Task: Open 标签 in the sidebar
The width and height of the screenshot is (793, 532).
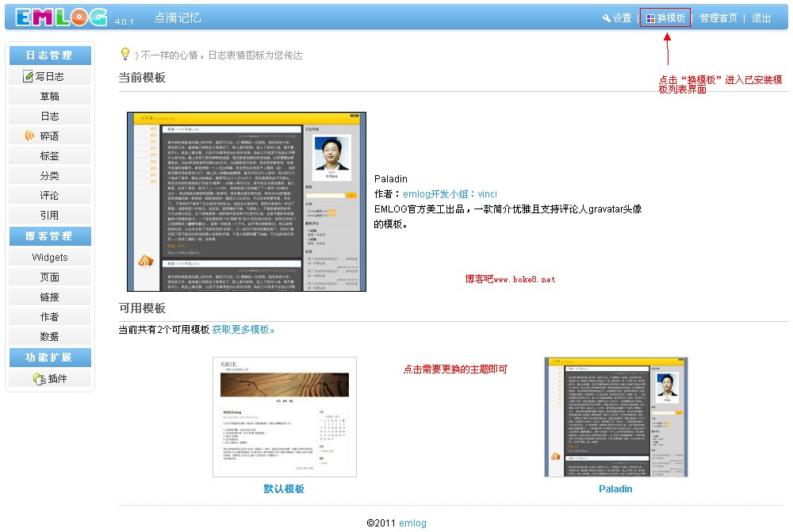Action: click(x=50, y=155)
